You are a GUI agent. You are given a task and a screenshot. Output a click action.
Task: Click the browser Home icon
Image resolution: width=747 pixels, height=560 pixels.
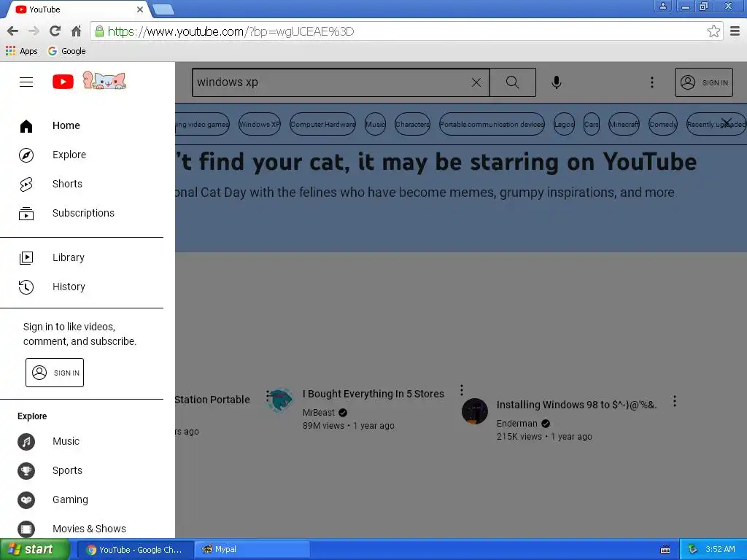click(76, 31)
